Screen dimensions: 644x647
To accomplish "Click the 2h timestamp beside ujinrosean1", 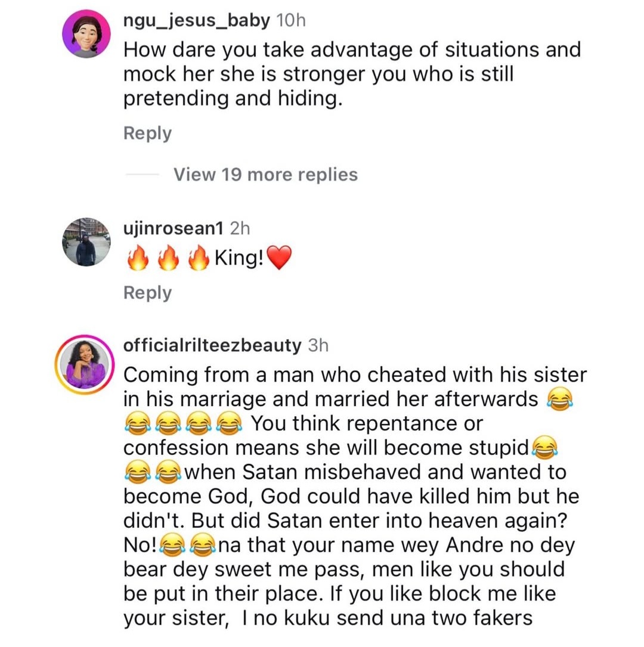I will 239,228.
